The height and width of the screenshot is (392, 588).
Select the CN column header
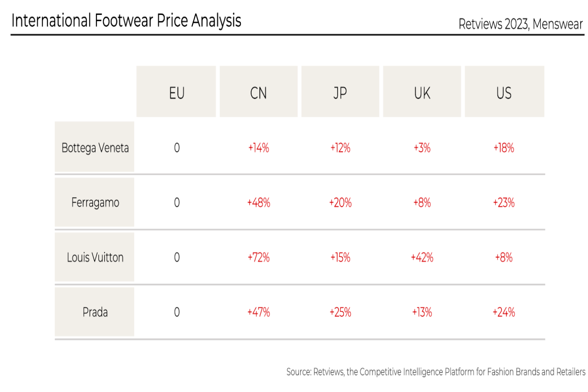point(258,91)
